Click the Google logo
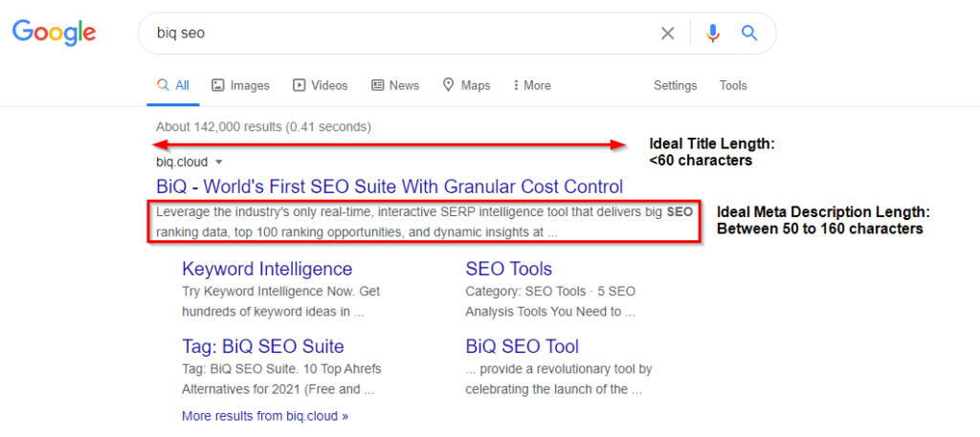 click(x=54, y=33)
